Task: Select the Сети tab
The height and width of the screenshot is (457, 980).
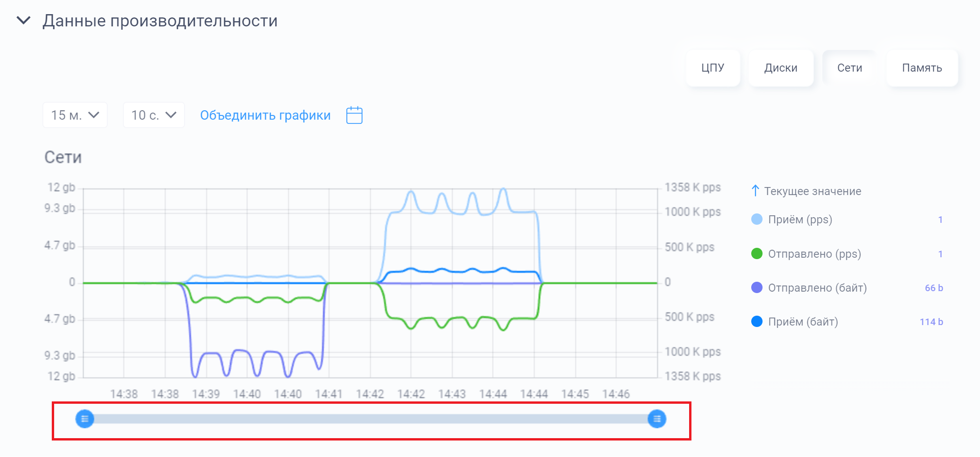Action: click(x=849, y=68)
